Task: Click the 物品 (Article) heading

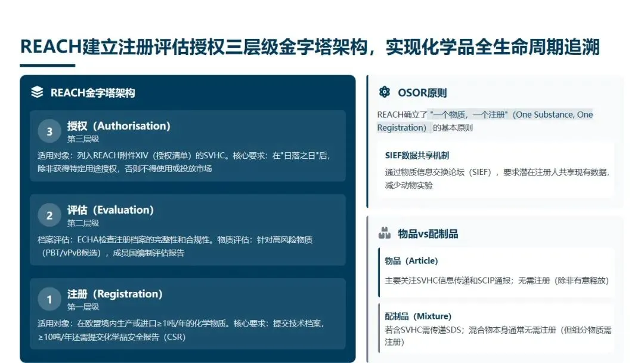Action: click(411, 261)
